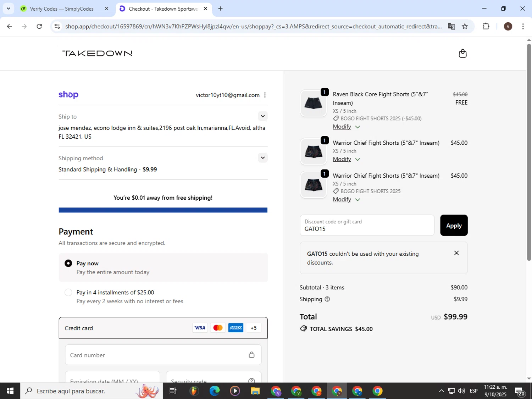Click the taskbar clock and date
532x399 pixels.
tap(495, 391)
